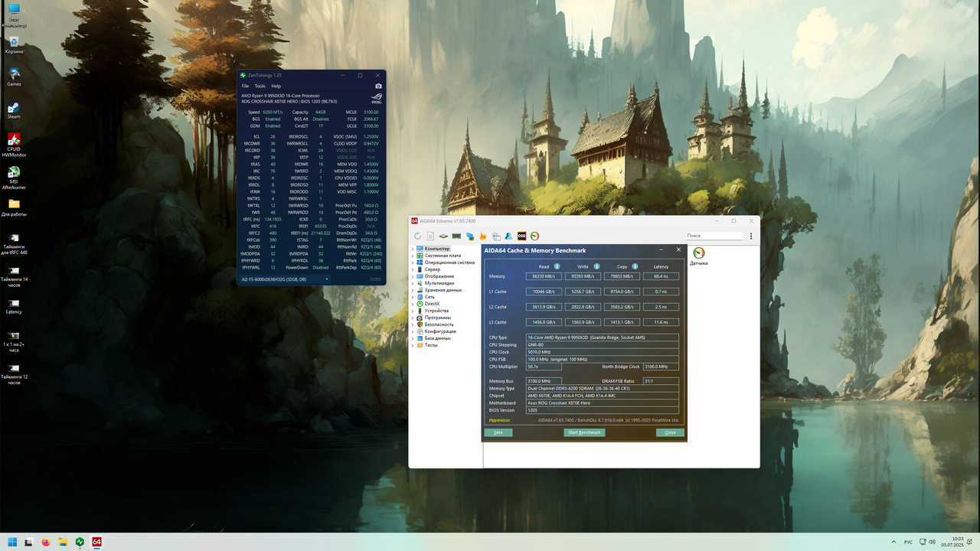This screenshot has width=980, height=551.
Task: Click the Поиск search field in AIDA64
Action: pyautogui.click(x=714, y=236)
